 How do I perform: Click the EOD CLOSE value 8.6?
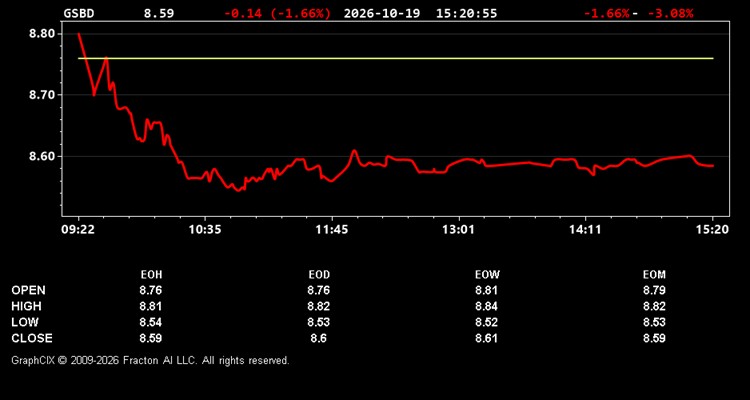point(319,338)
